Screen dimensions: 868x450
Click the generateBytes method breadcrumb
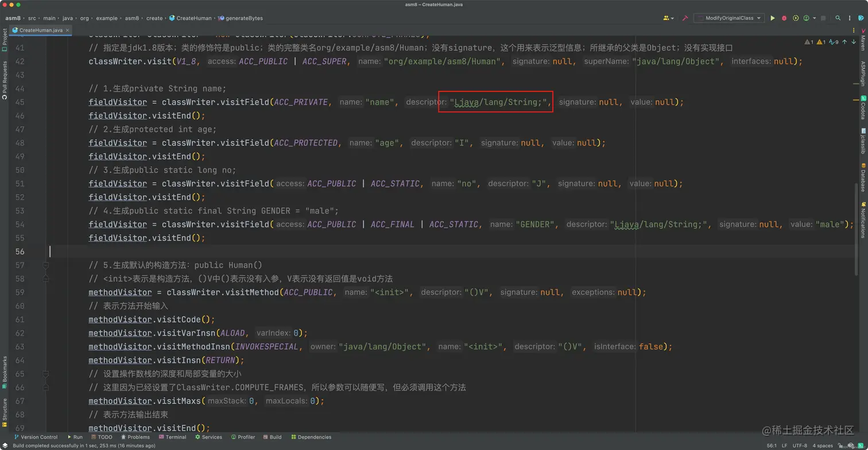pos(240,18)
